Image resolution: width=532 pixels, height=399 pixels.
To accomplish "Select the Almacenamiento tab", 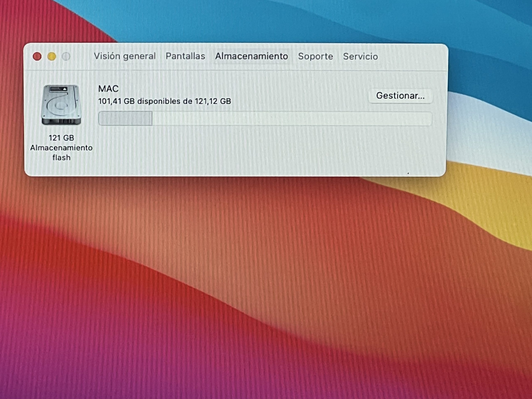I will click(x=251, y=56).
